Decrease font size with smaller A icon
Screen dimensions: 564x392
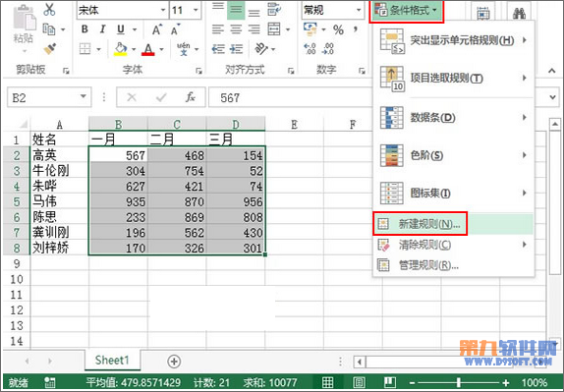176,29
